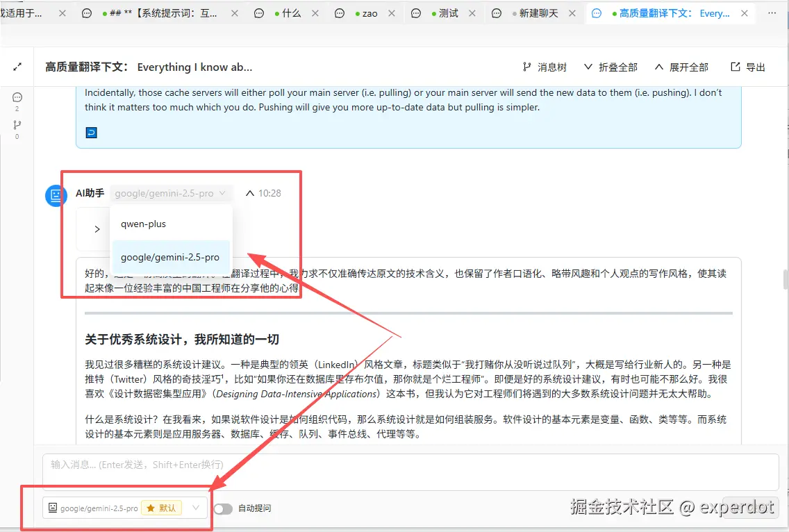This screenshot has height=532, width=789.
Task: Toggle fullscreen with the expand arrows icon
Action: click(x=17, y=67)
